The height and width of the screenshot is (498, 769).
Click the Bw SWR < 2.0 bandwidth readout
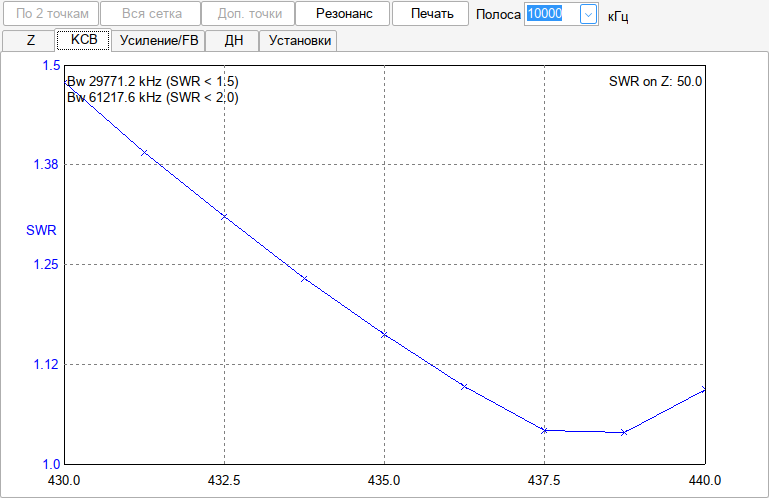click(x=153, y=98)
